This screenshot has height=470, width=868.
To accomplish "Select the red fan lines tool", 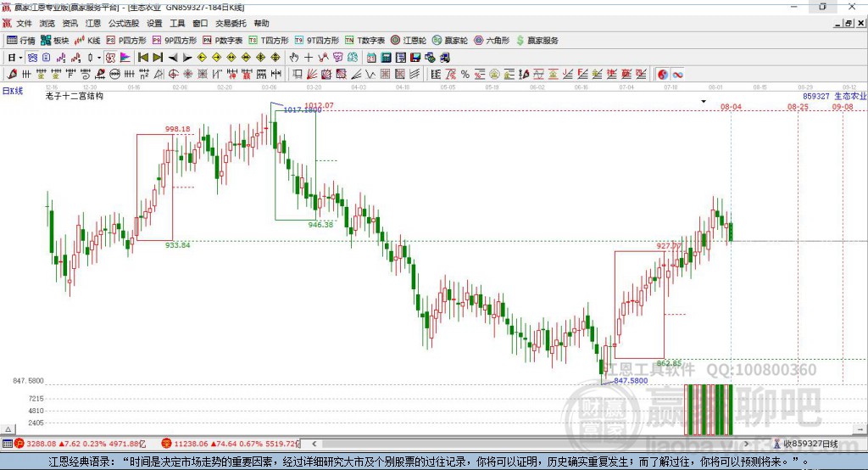I will tap(312, 75).
